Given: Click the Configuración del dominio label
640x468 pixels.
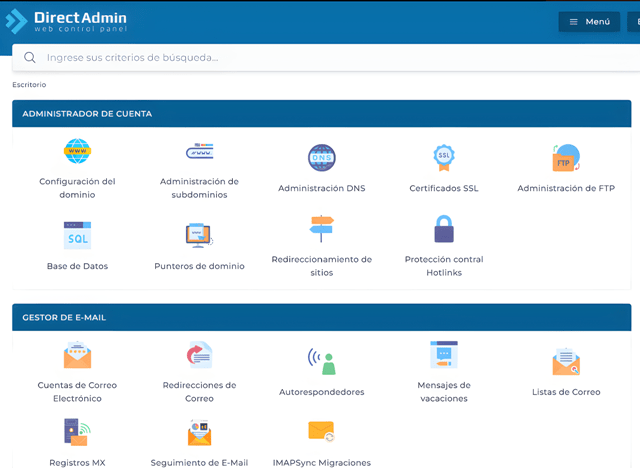Looking at the screenshot, I should [x=77, y=188].
